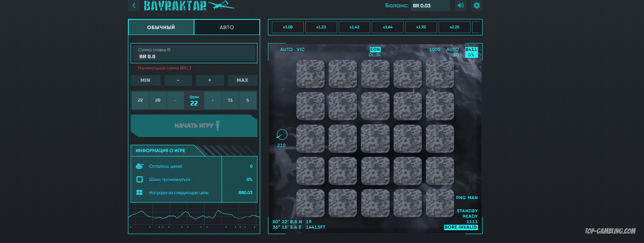Click the НАЧАТЬ ИГРУ start button
This screenshot has height=243, width=644.
point(194,126)
